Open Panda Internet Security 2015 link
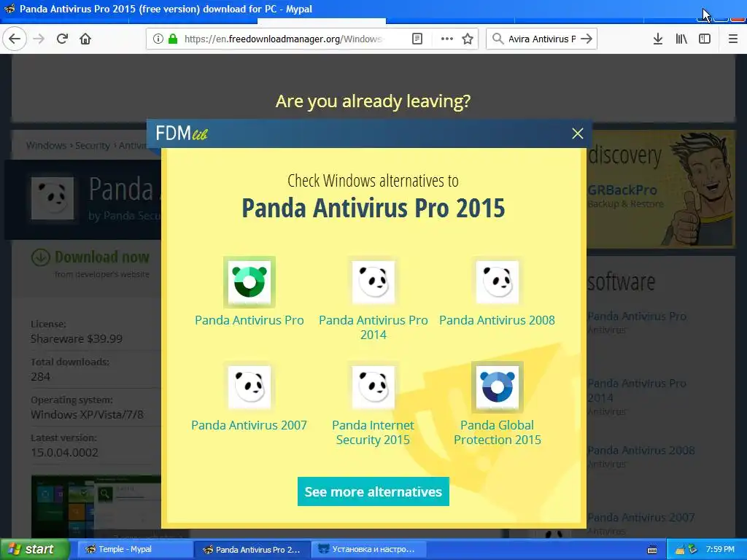The image size is (747, 560). 373,432
